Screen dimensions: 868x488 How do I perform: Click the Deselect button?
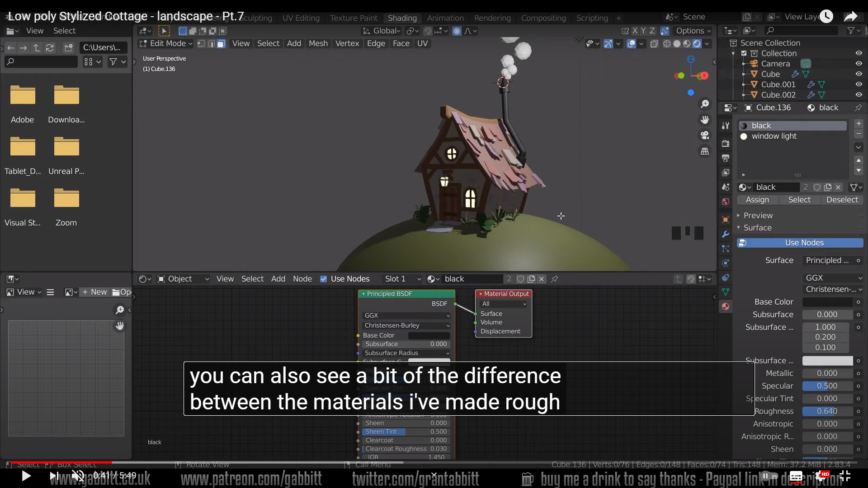click(x=842, y=200)
